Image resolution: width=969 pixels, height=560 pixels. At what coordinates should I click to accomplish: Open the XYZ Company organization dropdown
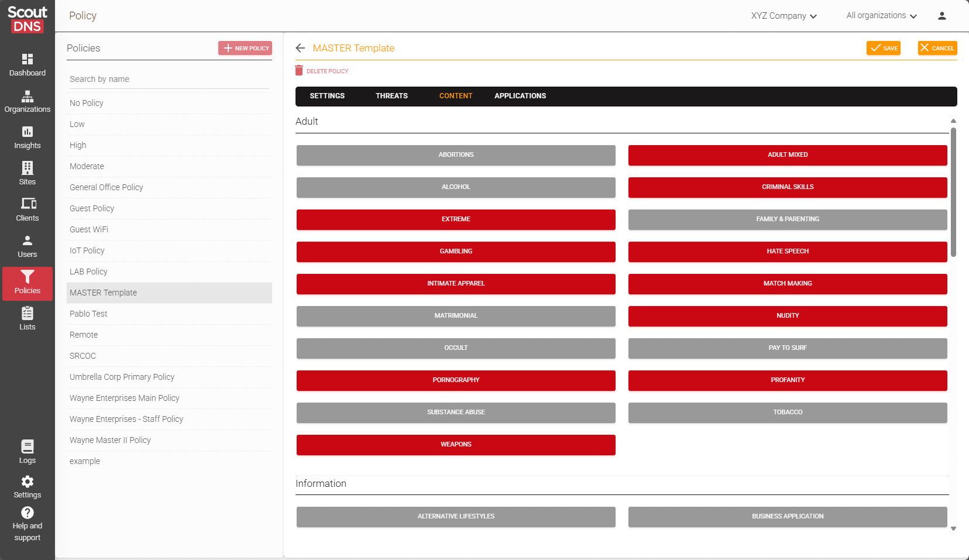783,16
